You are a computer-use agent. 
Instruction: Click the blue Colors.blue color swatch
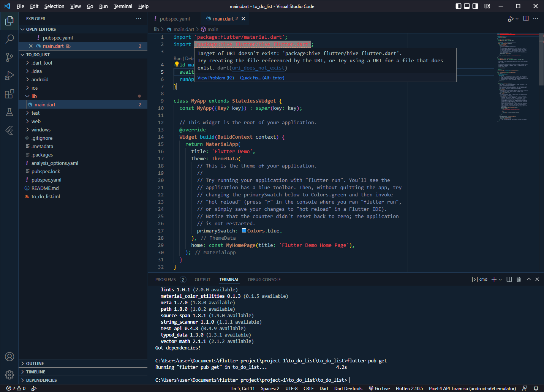244,231
